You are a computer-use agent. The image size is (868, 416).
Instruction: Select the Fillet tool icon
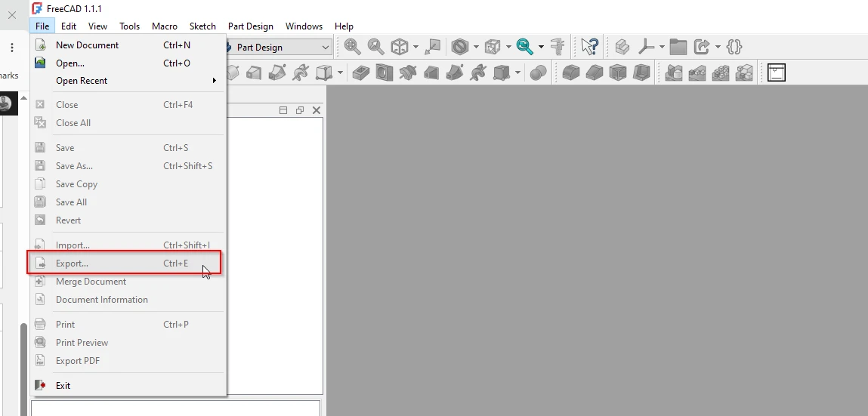click(x=570, y=72)
